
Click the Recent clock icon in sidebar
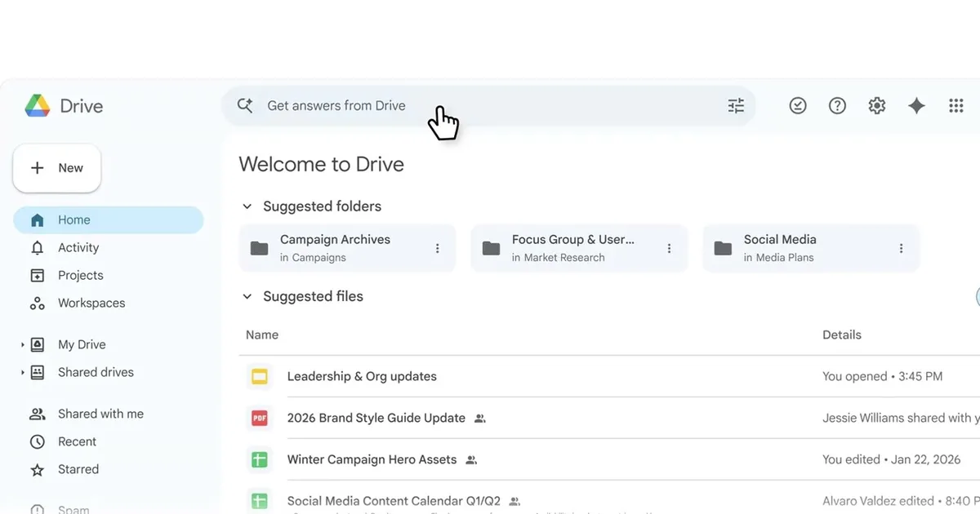click(x=38, y=441)
